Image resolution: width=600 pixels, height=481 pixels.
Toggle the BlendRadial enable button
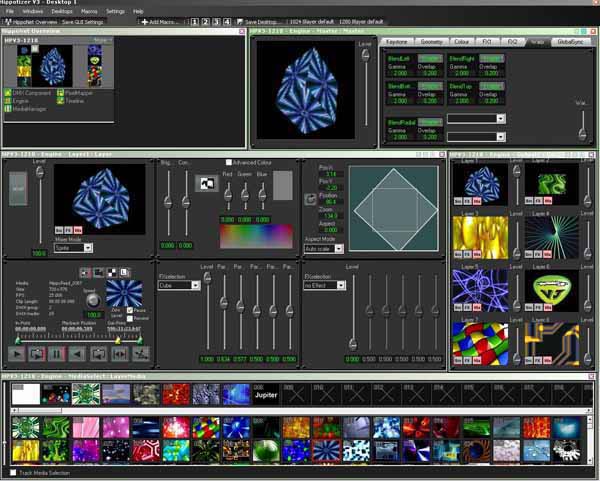coord(430,122)
